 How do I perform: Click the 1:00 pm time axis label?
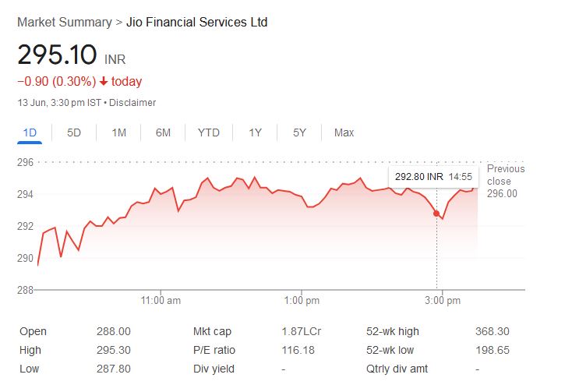click(302, 300)
